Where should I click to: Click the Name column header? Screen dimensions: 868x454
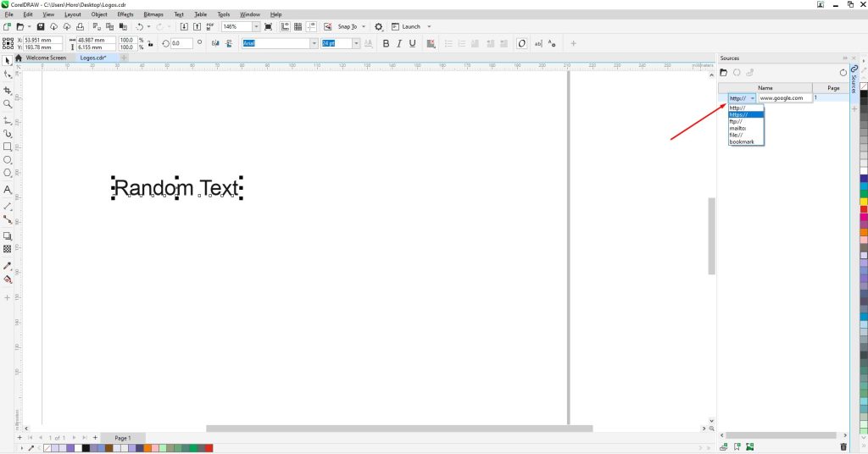765,88
